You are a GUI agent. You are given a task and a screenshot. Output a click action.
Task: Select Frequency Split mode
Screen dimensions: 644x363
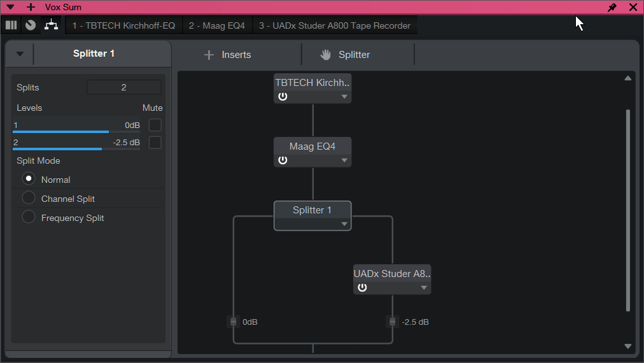pyautogui.click(x=29, y=217)
